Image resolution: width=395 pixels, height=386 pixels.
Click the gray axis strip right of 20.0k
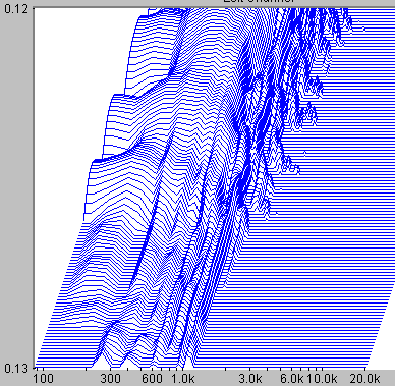(x=388, y=378)
